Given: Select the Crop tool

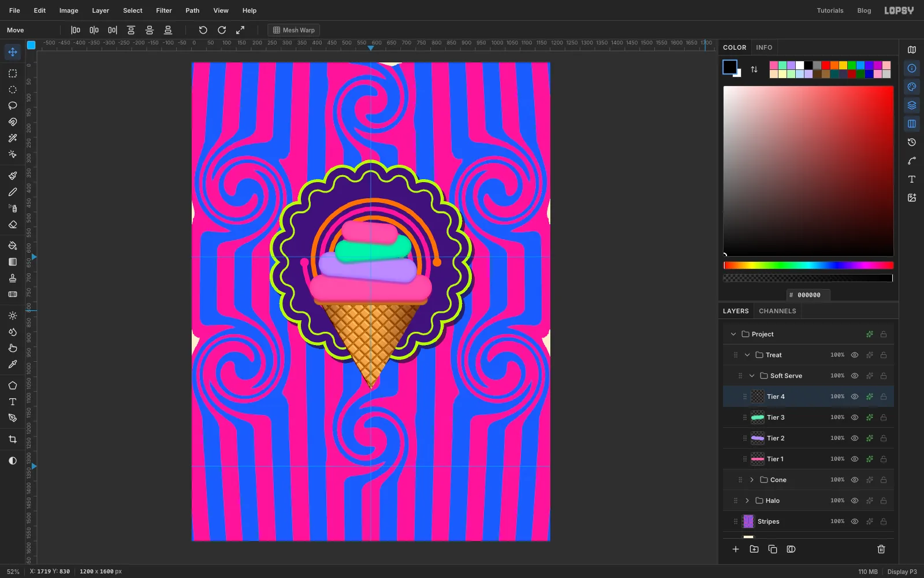Looking at the screenshot, I should pyautogui.click(x=13, y=439).
